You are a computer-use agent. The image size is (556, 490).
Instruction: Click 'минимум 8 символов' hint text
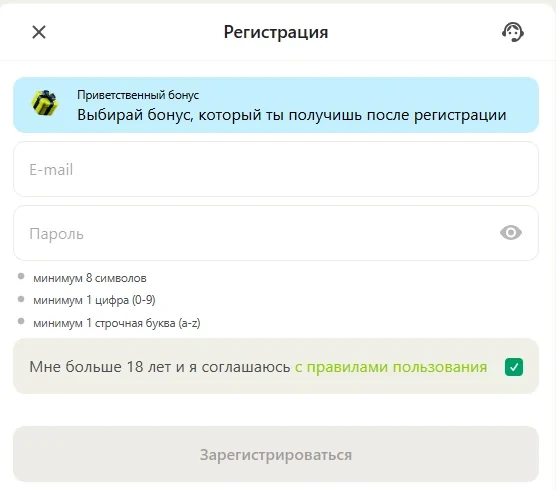tap(90, 278)
